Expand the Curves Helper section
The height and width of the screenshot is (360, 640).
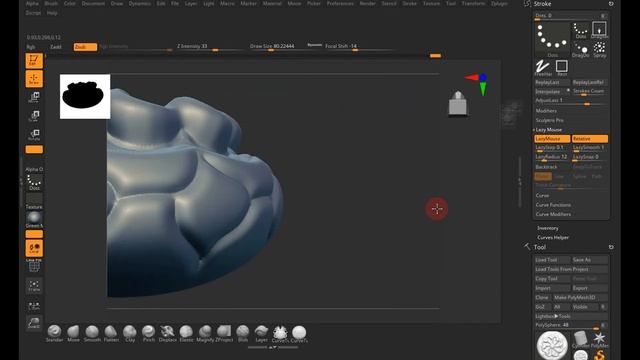point(553,238)
